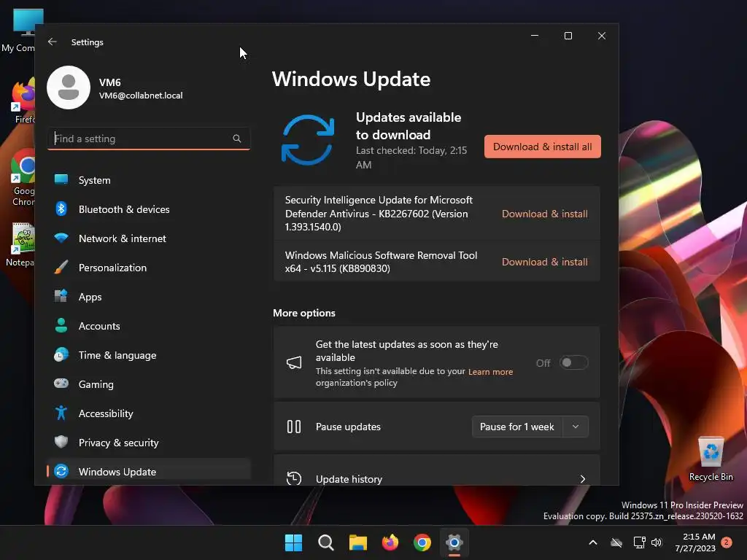Show hidden tray icons chevron

pyautogui.click(x=593, y=542)
